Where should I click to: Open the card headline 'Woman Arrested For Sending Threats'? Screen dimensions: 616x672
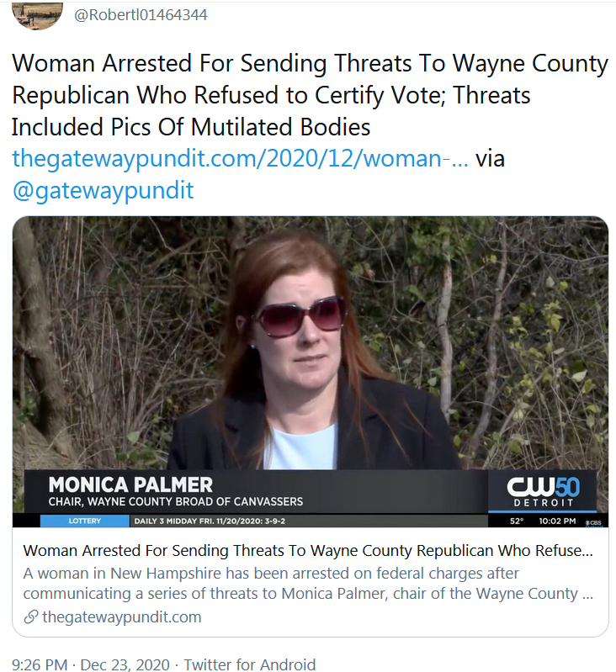tap(308, 551)
